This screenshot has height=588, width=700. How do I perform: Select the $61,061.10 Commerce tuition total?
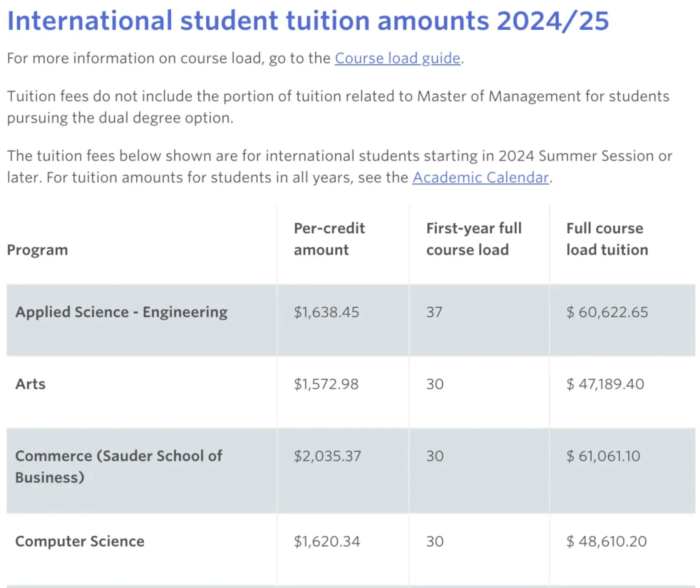(x=603, y=456)
